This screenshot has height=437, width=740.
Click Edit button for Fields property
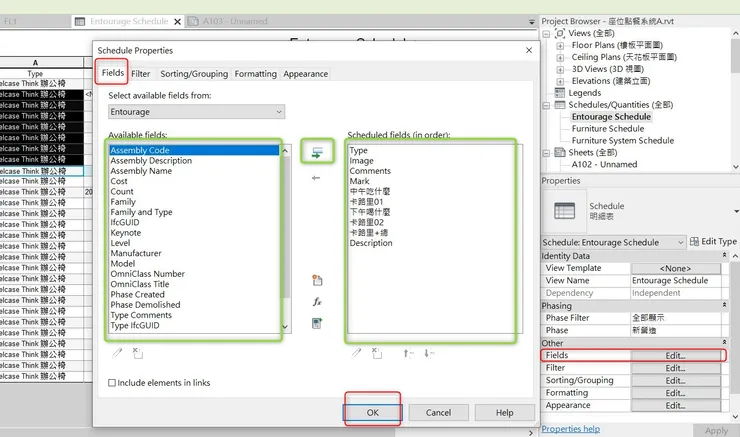tap(676, 356)
